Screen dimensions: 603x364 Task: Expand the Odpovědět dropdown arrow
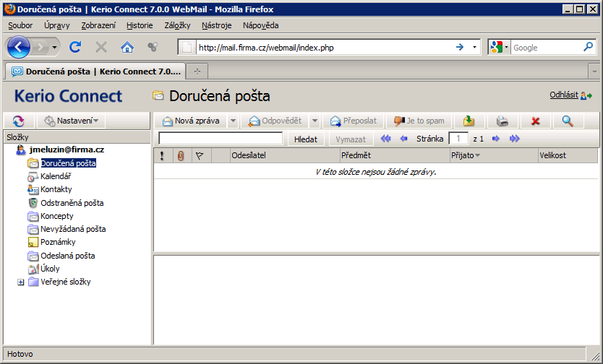coord(315,121)
